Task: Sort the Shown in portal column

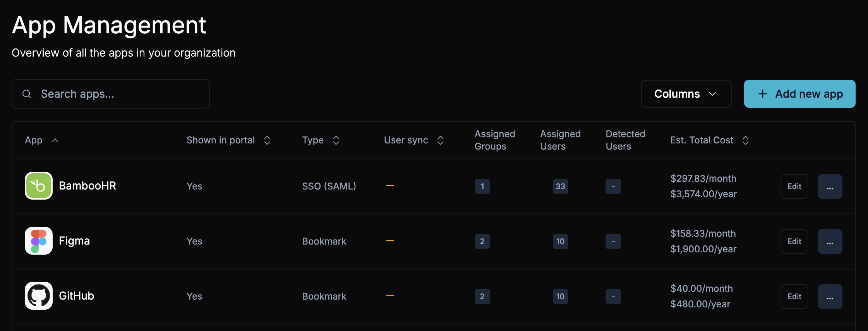Action: tap(267, 140)
